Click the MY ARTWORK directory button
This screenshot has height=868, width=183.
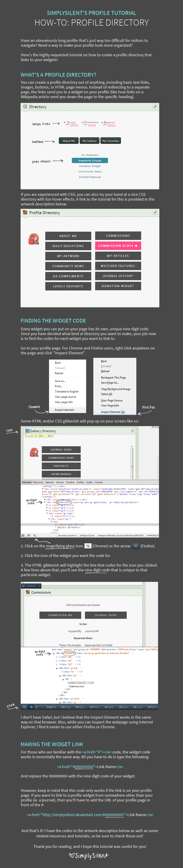click(68, 256)
